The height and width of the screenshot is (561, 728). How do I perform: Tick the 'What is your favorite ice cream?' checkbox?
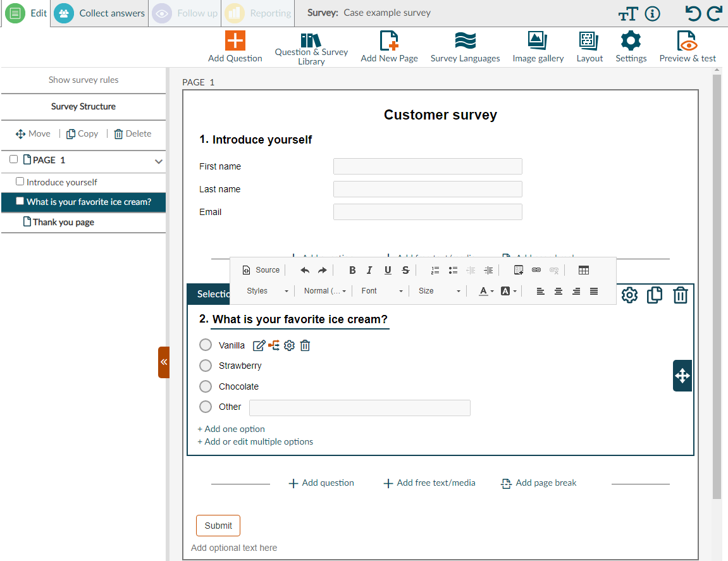point(20,200)
